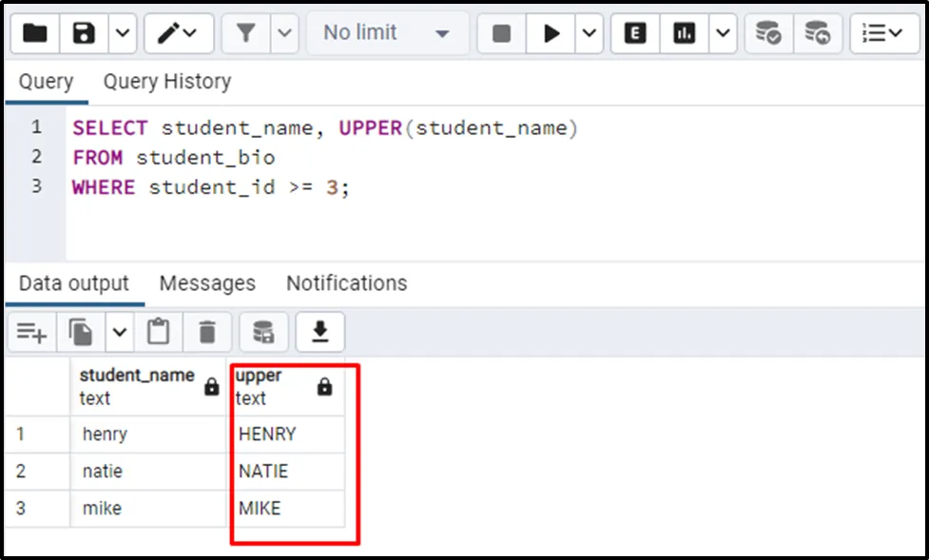Click the Open File folder icon
929x560 pixels.
point(35,34)
